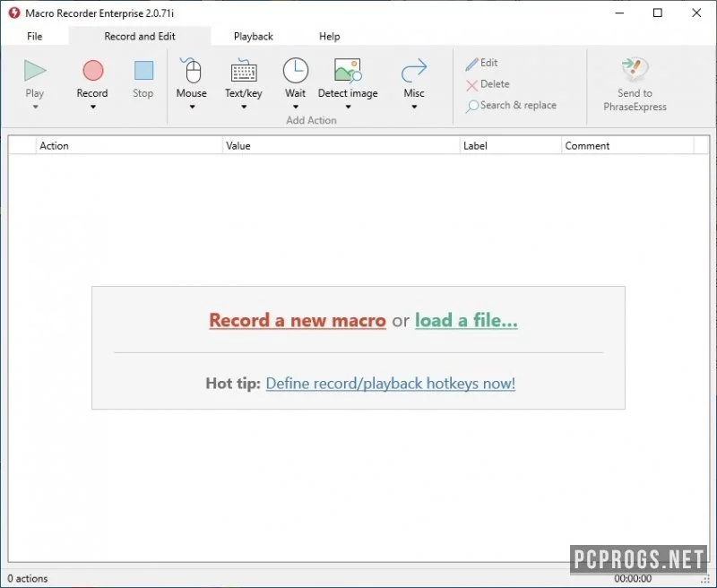The width and height of the screenshot is (717, 588).
Task: Click the green Play triangle icon
Action: coord(35,71)
